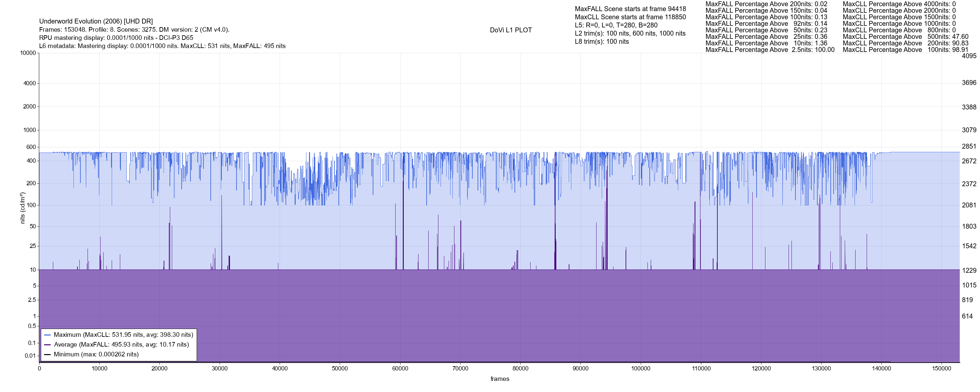Viewport: 980px width, 392px height.
Task: Click the purple Average legend line swatch
Action: [48, 345]
